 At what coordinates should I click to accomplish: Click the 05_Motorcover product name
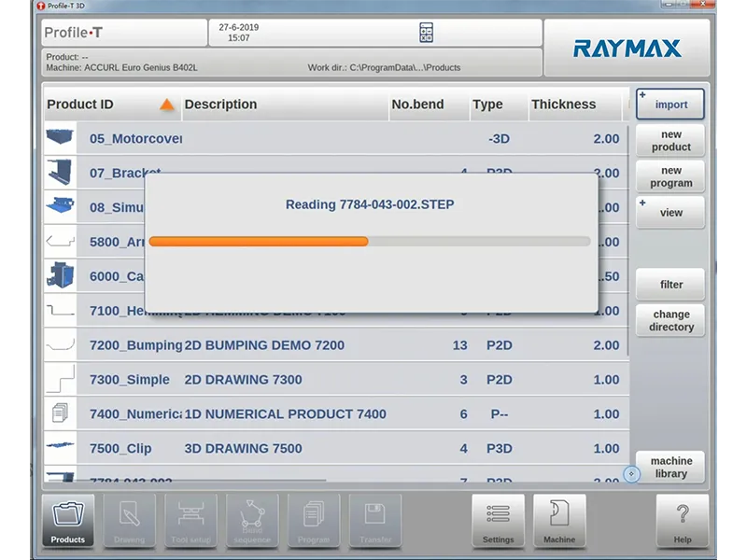[x=135, y=138]
